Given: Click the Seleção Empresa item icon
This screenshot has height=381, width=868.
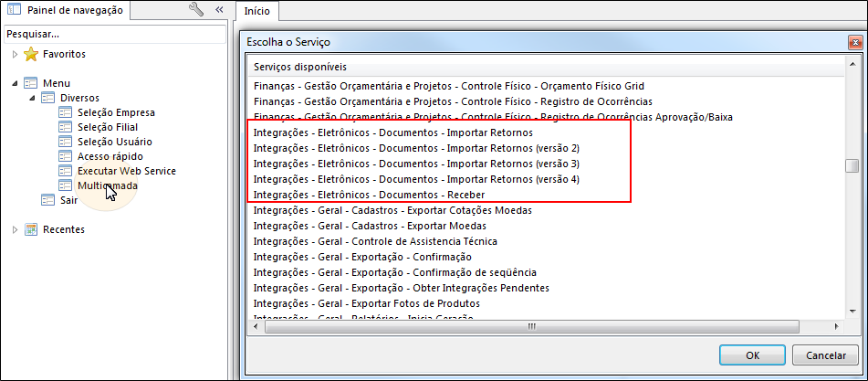Looking at the screenshot, I should point(66,112).
